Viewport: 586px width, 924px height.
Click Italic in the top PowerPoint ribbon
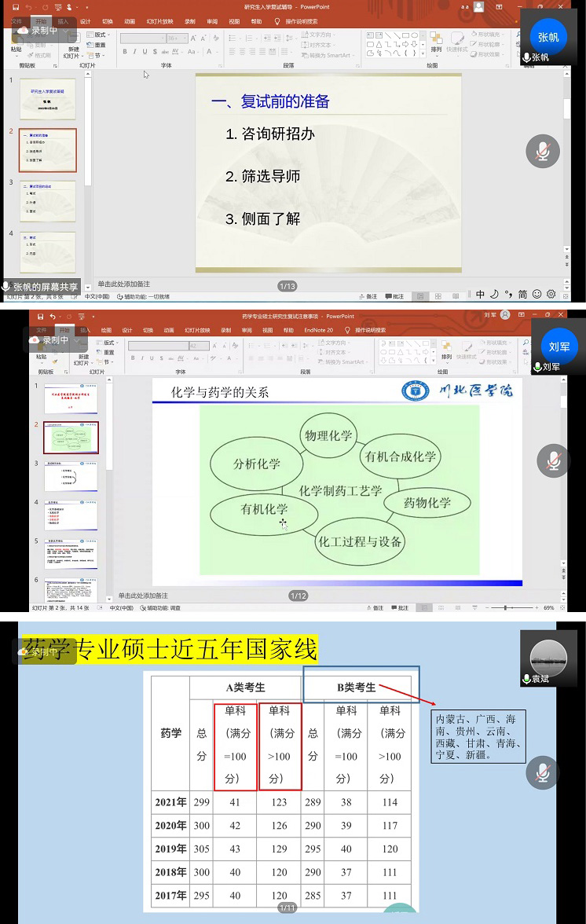[134, 52]
